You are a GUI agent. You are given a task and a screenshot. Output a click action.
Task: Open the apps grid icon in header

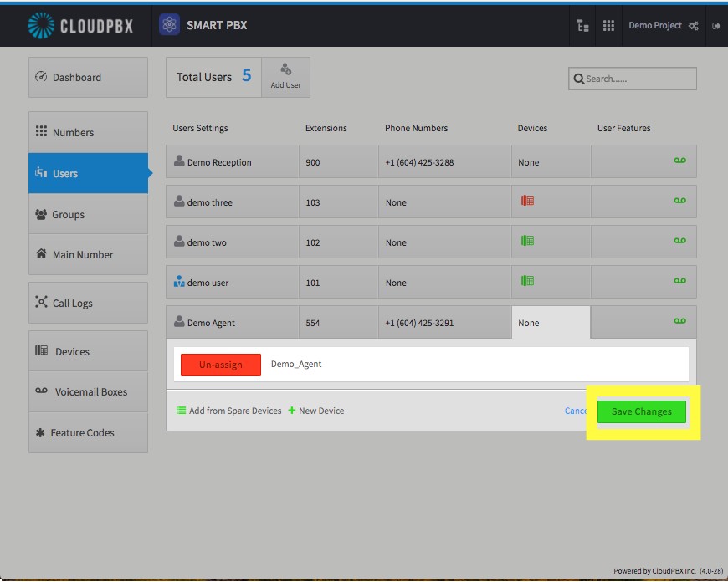tap(608, 26)
